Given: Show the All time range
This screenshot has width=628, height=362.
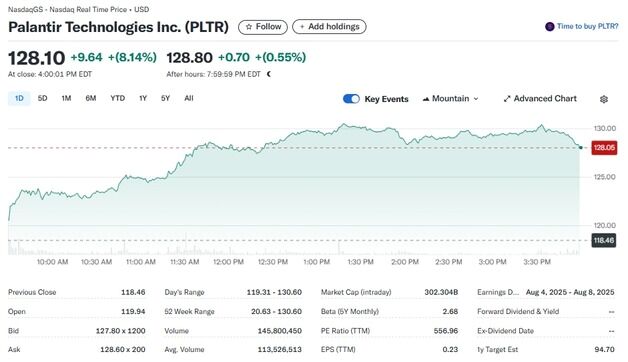Looking at the screenshot, I should click(189, 99).
